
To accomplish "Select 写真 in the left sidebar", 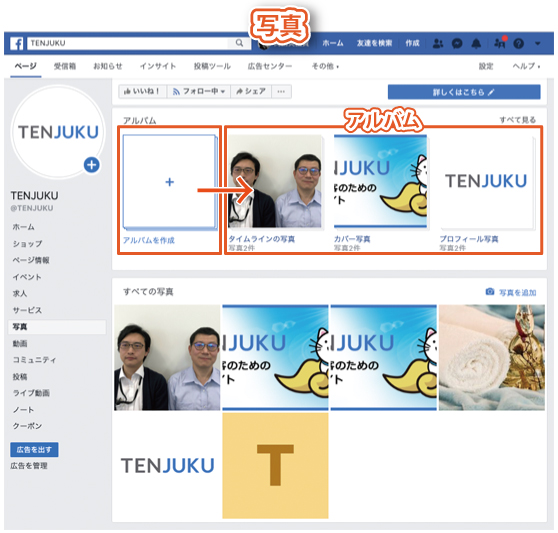I will 57,327.
